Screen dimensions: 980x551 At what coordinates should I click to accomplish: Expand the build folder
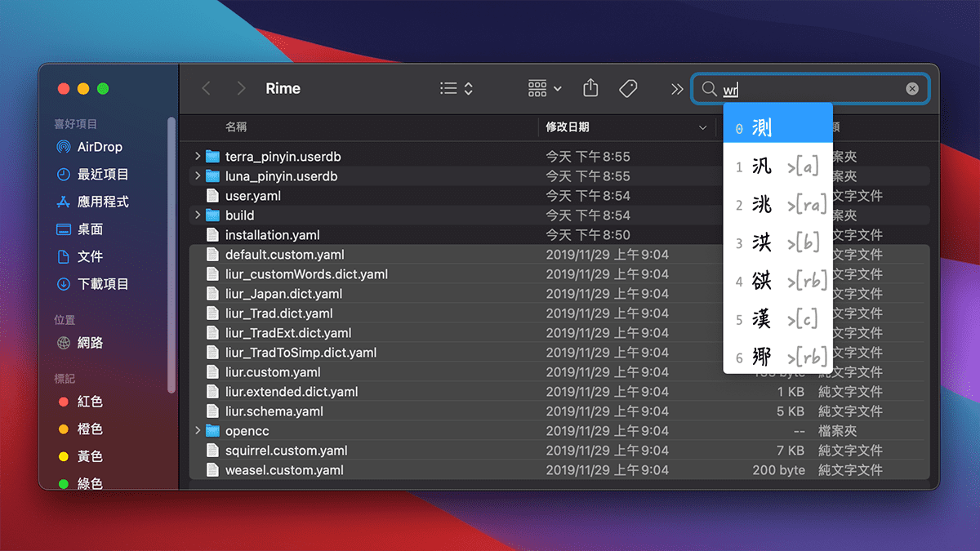coord(198,216)
